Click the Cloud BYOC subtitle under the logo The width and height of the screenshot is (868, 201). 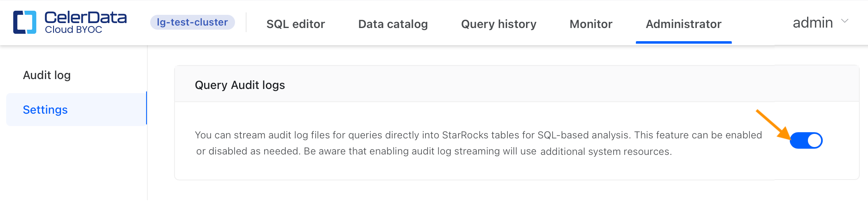(74, 30)
